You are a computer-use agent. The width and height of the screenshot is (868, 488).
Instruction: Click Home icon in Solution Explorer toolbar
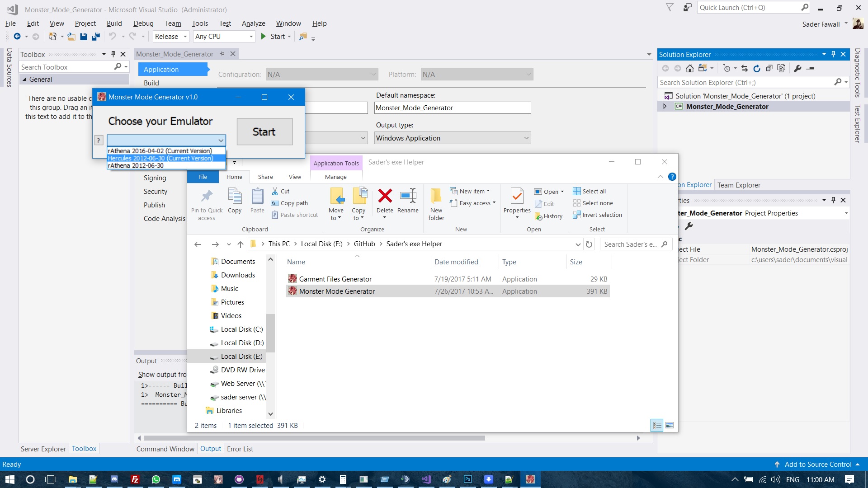pos(690,68)
